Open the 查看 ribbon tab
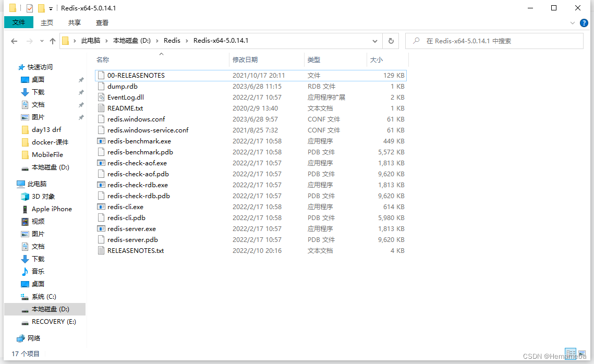 point(102,23)
